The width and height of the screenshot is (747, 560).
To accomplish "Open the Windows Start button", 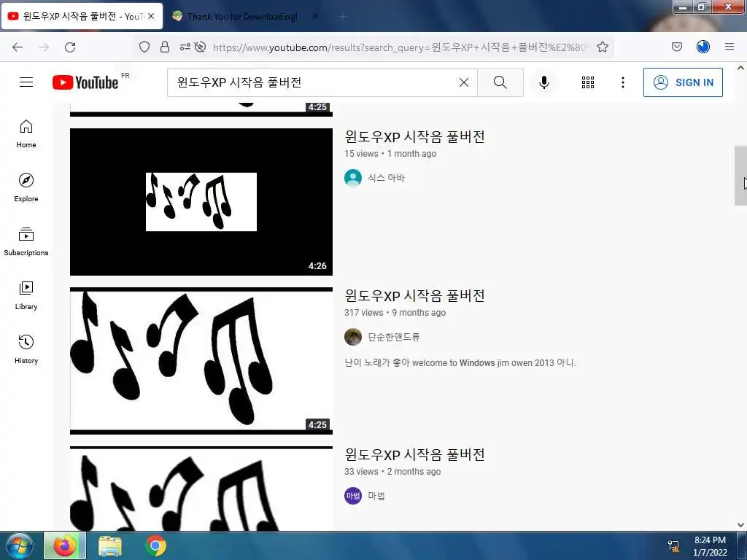I will tap(19, 545).
